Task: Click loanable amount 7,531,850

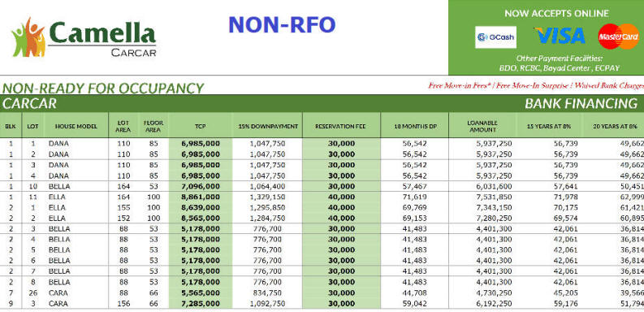Action: [x=494, y=197]
